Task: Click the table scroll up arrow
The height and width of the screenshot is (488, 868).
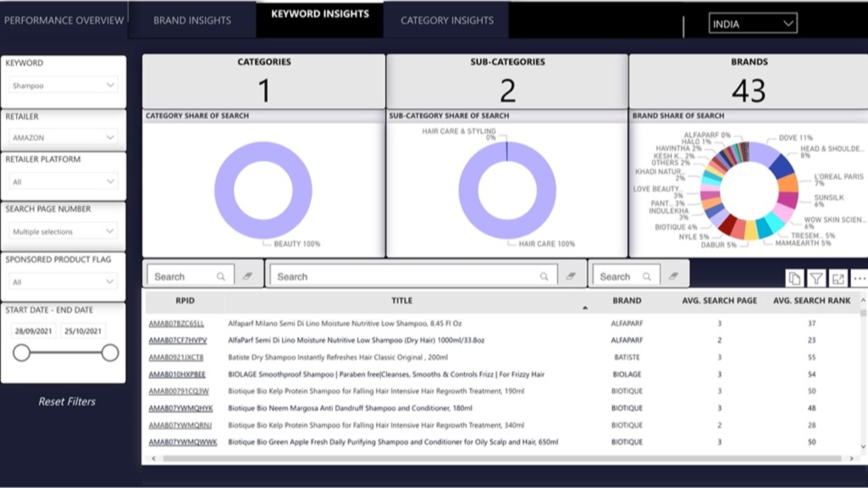Action: tap(863, 300)
